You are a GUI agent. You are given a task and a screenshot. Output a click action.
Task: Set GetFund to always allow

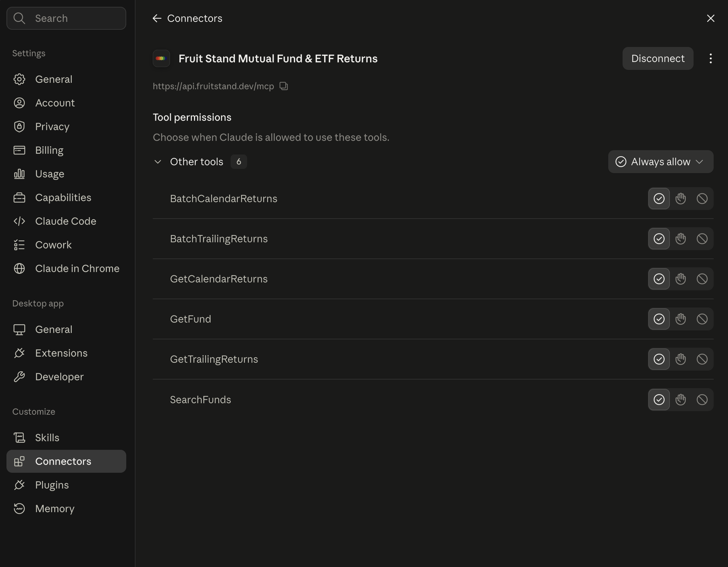pos(659,319)
